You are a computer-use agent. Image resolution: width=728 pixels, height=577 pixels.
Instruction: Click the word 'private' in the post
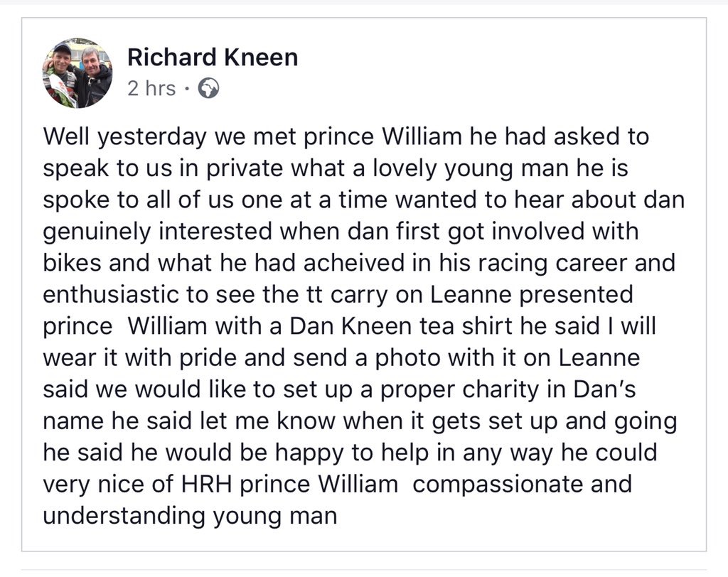245,168
